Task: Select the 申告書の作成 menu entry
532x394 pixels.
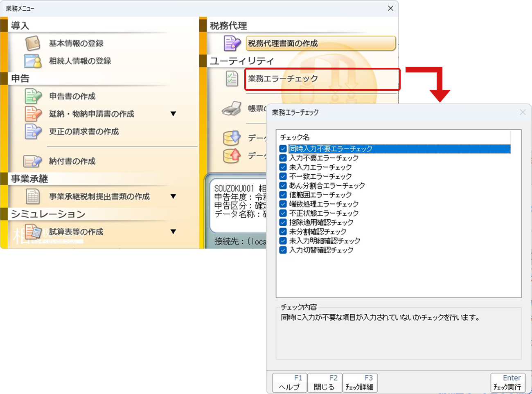Action: 72,96
